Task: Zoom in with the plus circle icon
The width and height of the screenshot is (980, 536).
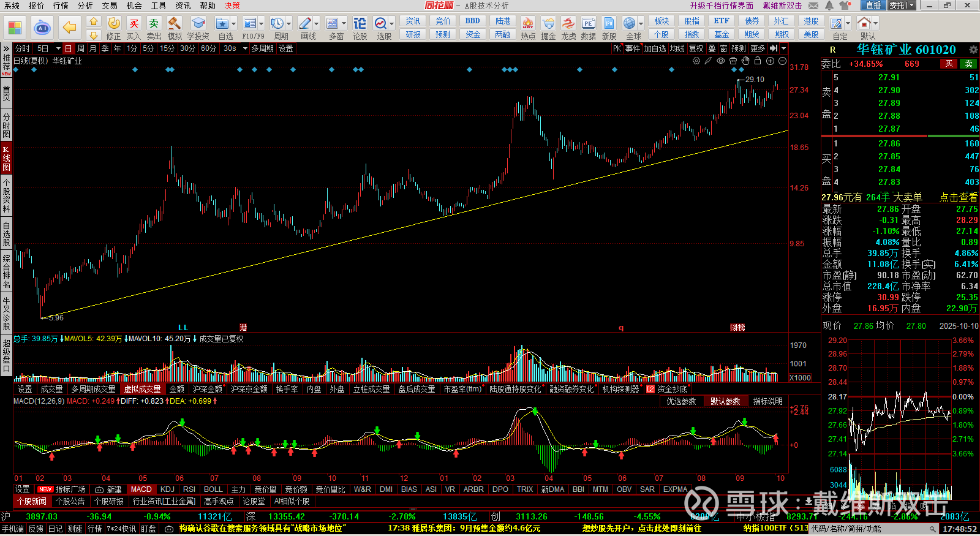Action: pyautogui.click(x=770, y=61)
